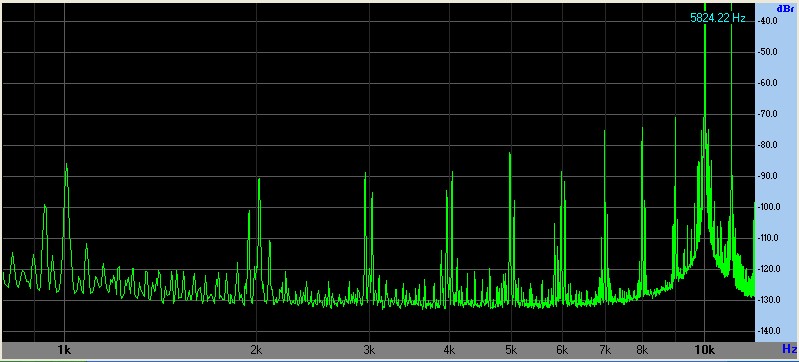
Task: Select the 3k frequency axis label
Action: click(x=369, y=350)
